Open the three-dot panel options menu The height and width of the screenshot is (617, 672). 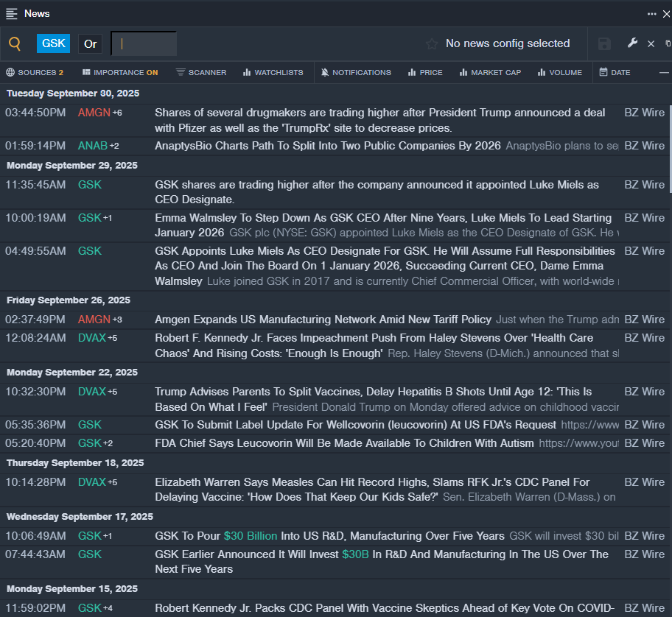click(x=652, y=13)
